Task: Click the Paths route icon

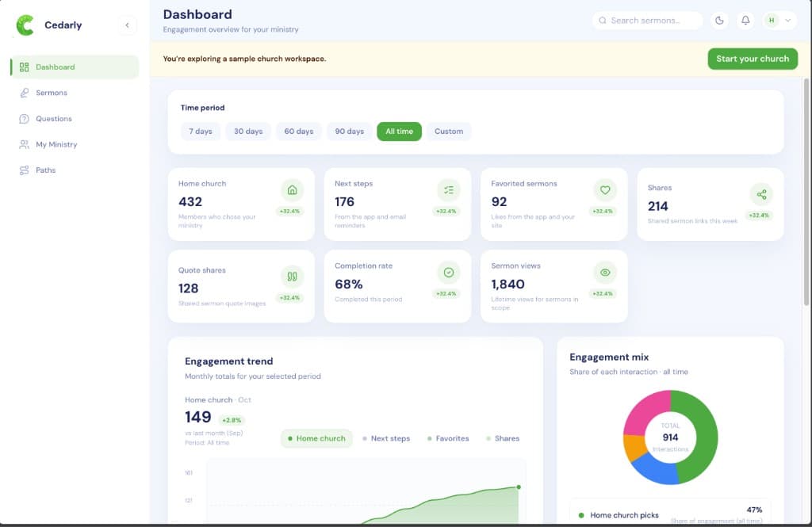Action: coord(24,170)
